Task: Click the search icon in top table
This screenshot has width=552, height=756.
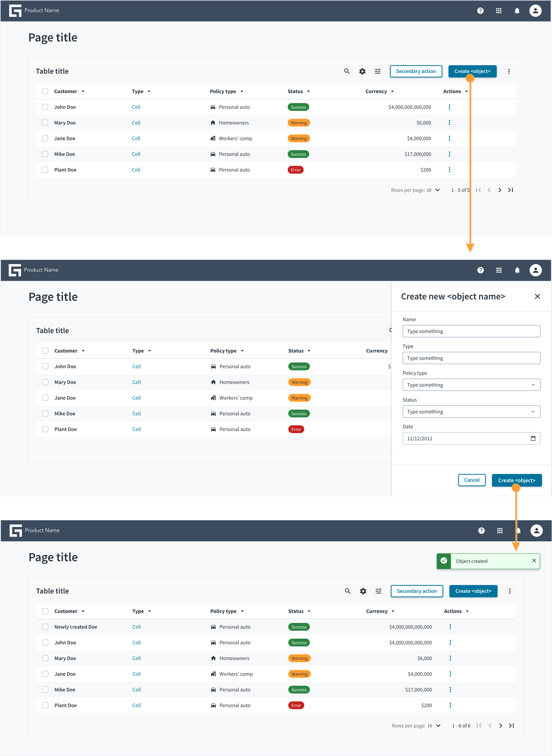Action: pyautogui.click(x=347, y=71)
